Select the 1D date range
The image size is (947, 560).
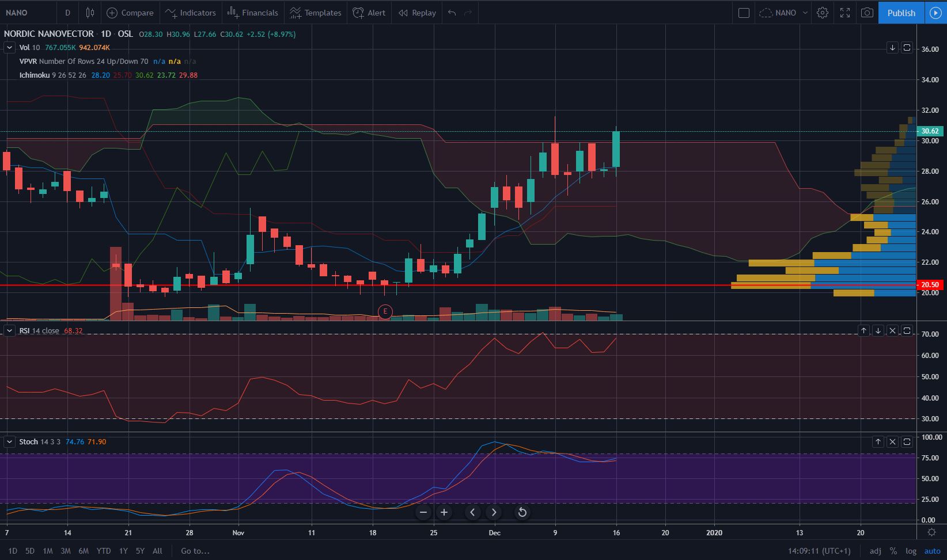pos(12,551)
